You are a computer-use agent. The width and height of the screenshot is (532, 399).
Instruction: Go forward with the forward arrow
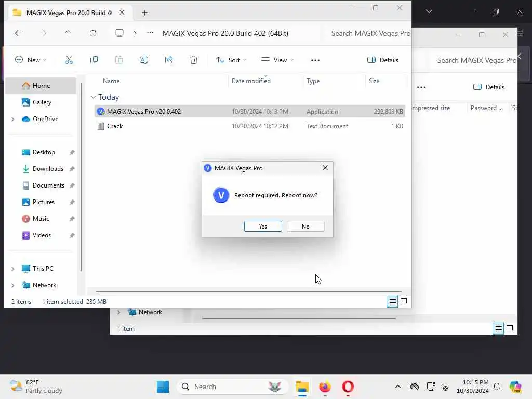coord(43,33)
